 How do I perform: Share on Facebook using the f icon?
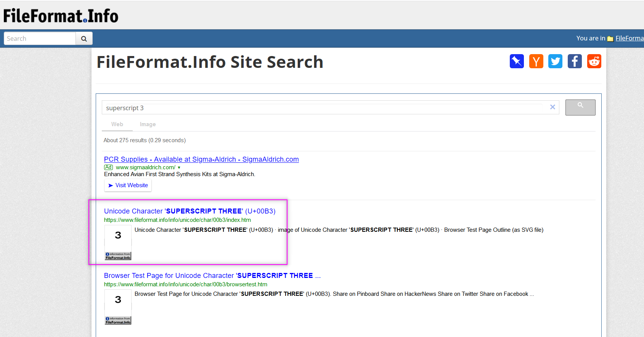pyautogui.click(x=575, y=61)
